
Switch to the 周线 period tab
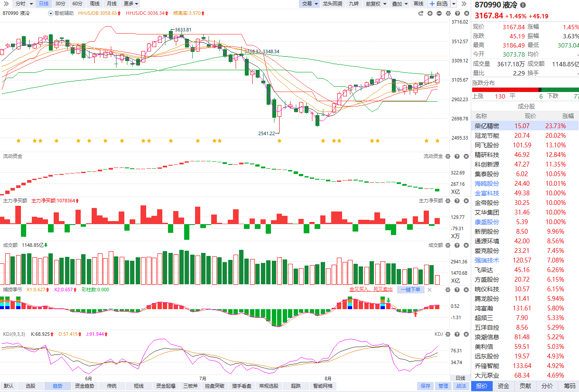click(95, 3)
